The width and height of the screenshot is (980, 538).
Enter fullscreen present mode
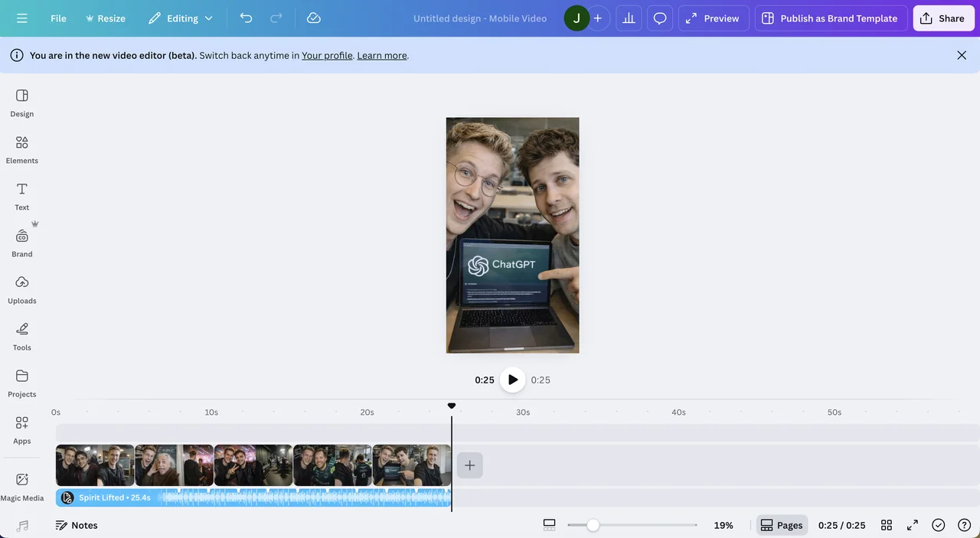pyautogui.click(x=913, y=525)
